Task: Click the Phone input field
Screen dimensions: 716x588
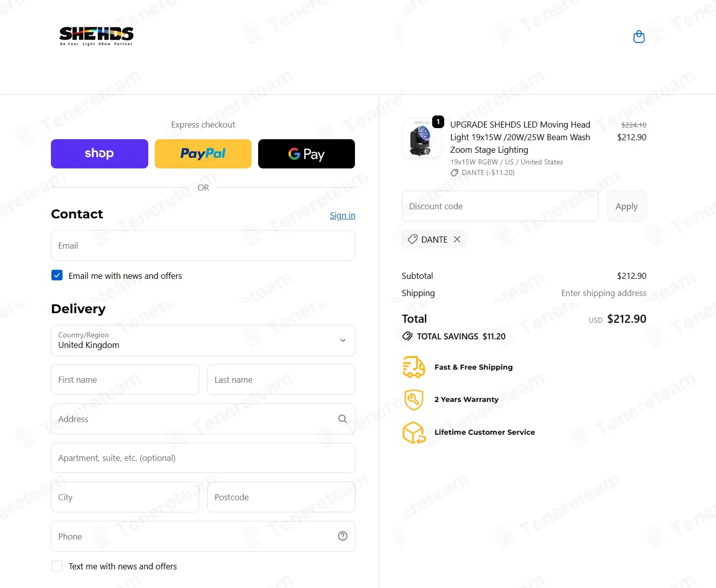Action: (x=203, y=536)
